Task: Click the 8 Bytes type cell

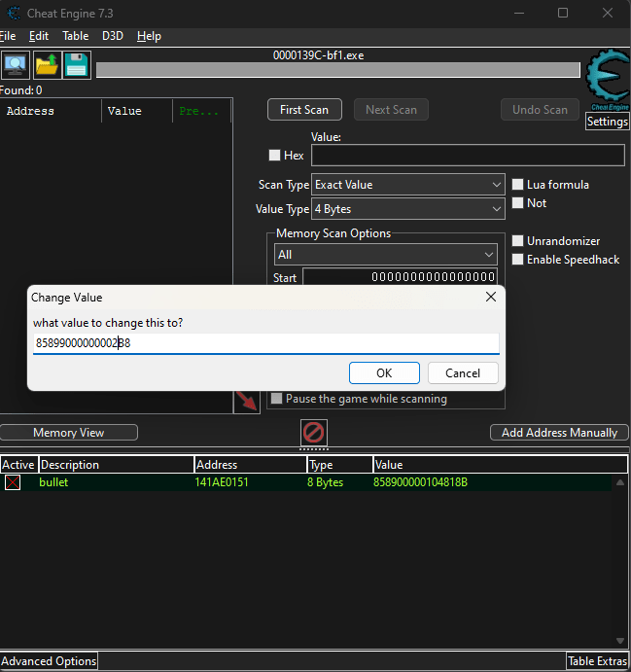Action: (x=325, y=482)
